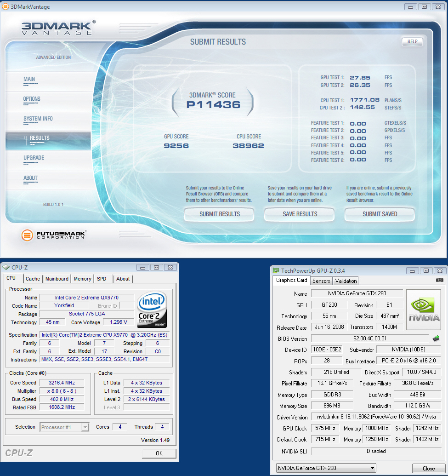Switch to the Cache tab in CPU-Z
Viewport: 448px width, 476px height.
point(33,279)
